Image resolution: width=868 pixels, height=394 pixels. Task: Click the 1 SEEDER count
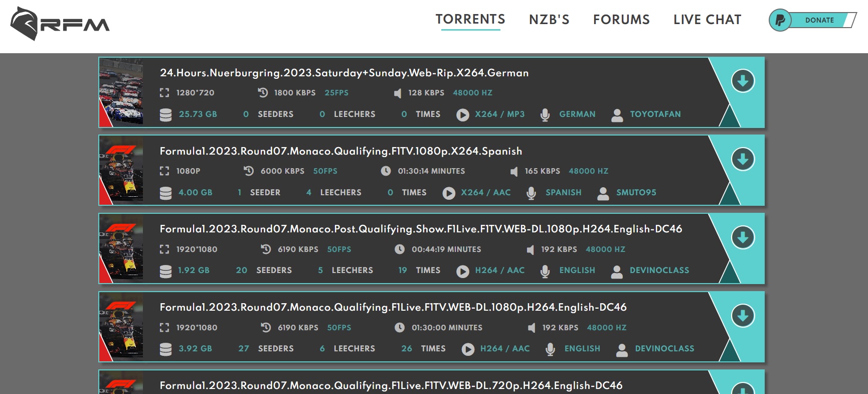click(259, 193)
